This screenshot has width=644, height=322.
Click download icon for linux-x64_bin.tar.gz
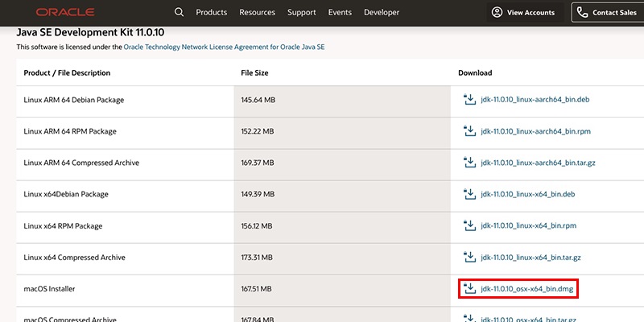[469, 257]
